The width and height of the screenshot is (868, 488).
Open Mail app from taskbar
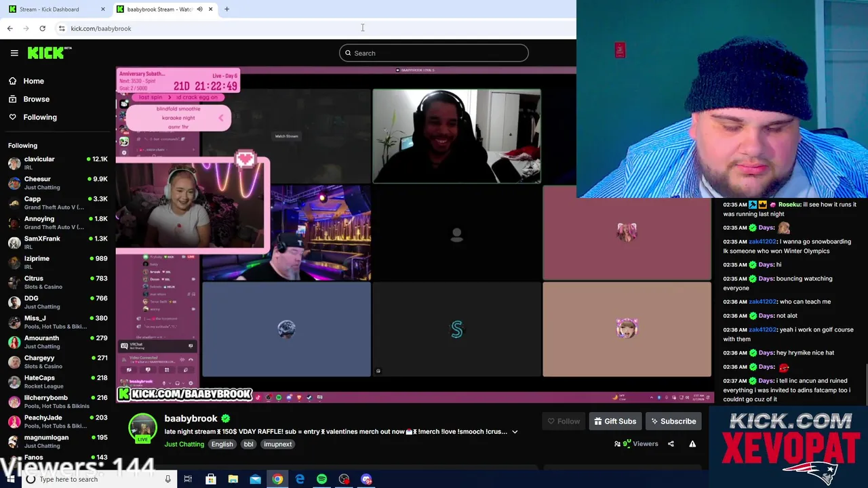[x=255, y=479]
